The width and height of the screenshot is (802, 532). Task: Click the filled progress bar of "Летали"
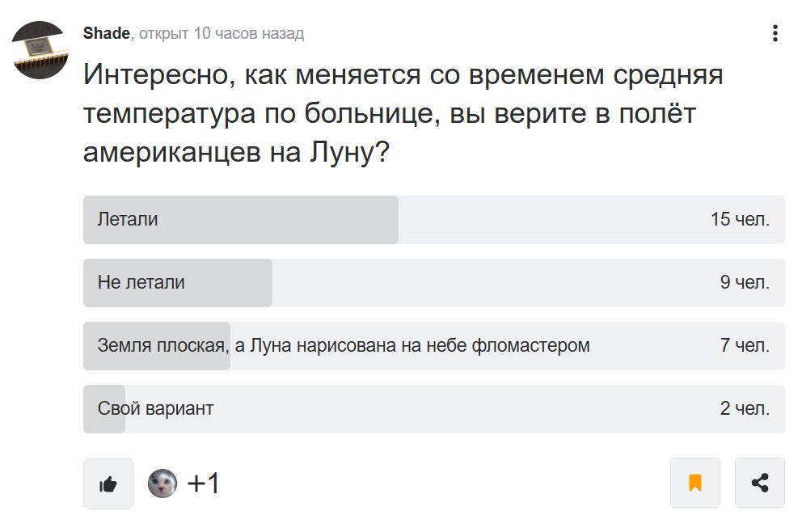click(x=241, y=219)
